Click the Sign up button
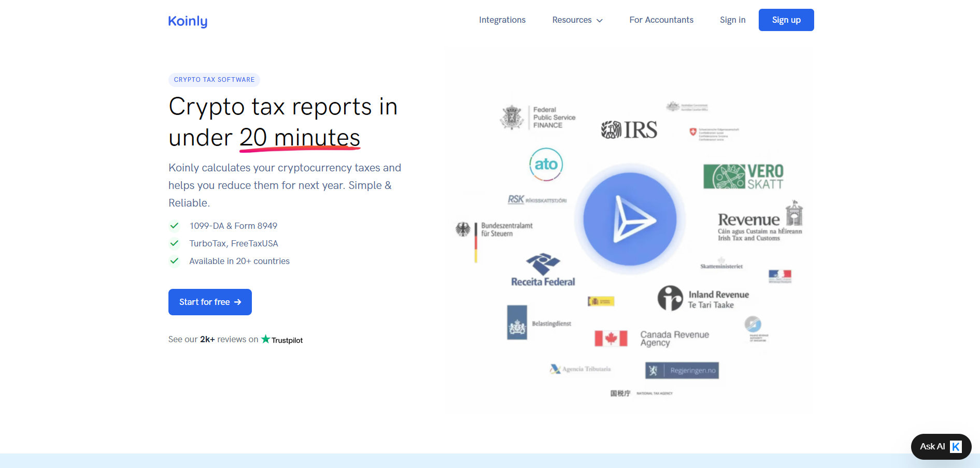This screenshot has height=468, width=980. (x=786, y=20)
